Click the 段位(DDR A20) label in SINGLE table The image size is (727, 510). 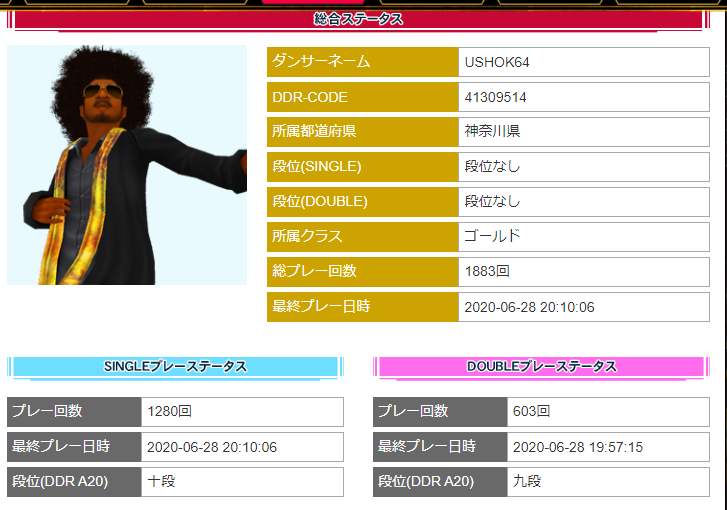74,482
